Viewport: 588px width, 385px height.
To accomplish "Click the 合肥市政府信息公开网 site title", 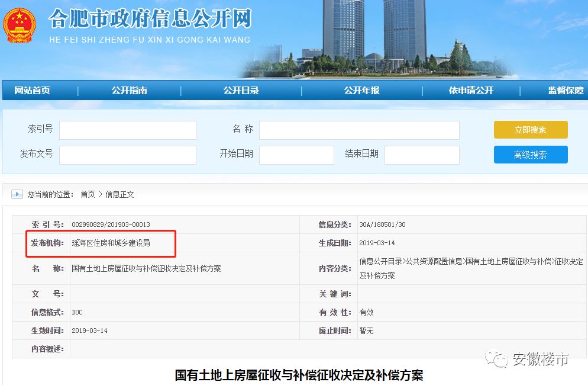I will coord(150,20).
